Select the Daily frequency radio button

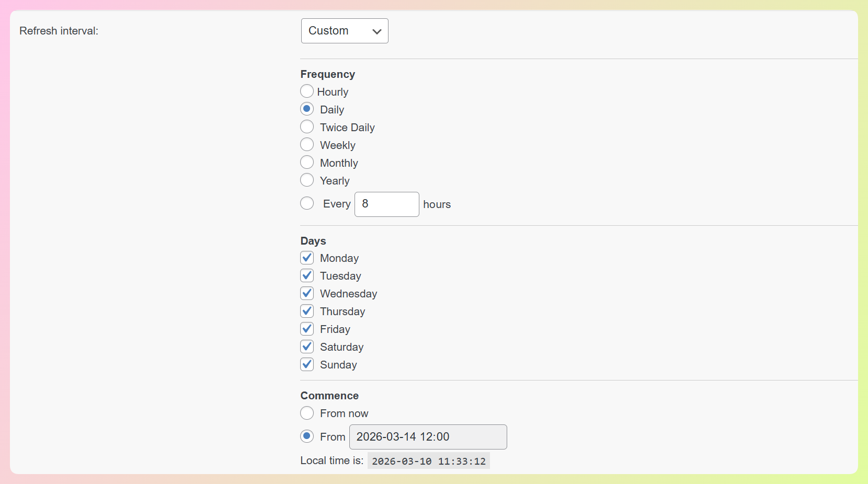click(307, 109)
